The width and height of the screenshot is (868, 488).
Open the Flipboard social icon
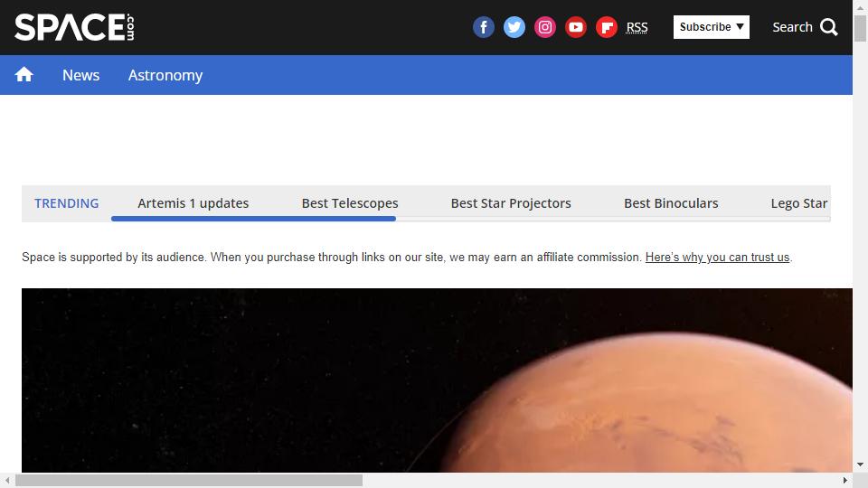(606, 27)
